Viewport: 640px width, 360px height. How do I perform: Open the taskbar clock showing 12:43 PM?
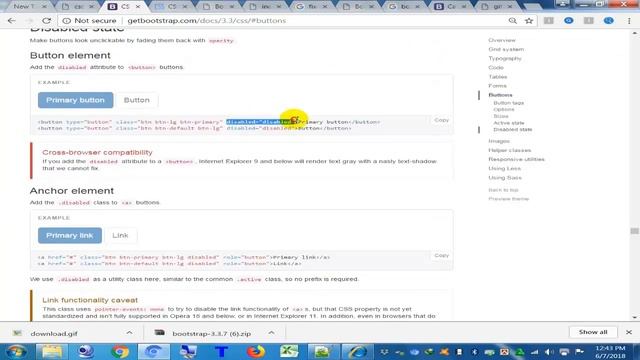pos(610,352)
